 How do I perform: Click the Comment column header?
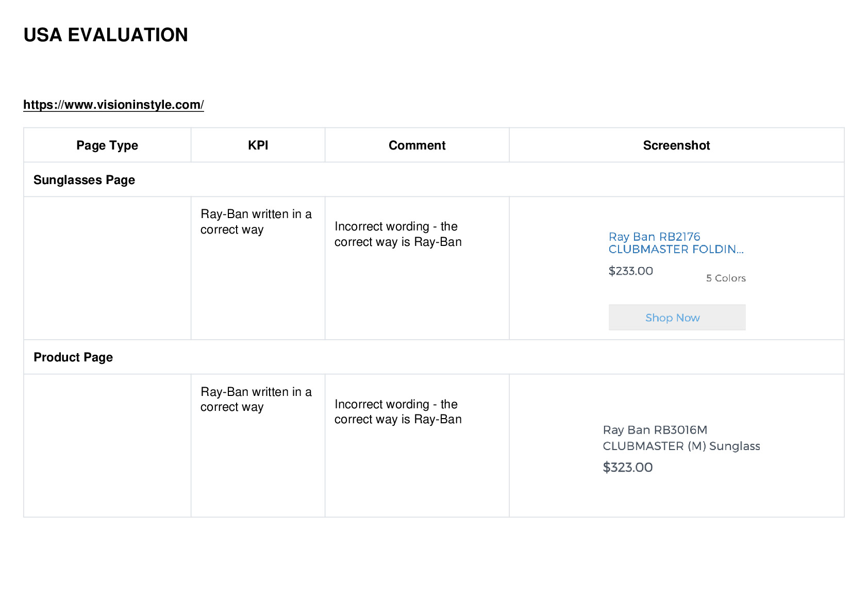[x=417, y=145]
